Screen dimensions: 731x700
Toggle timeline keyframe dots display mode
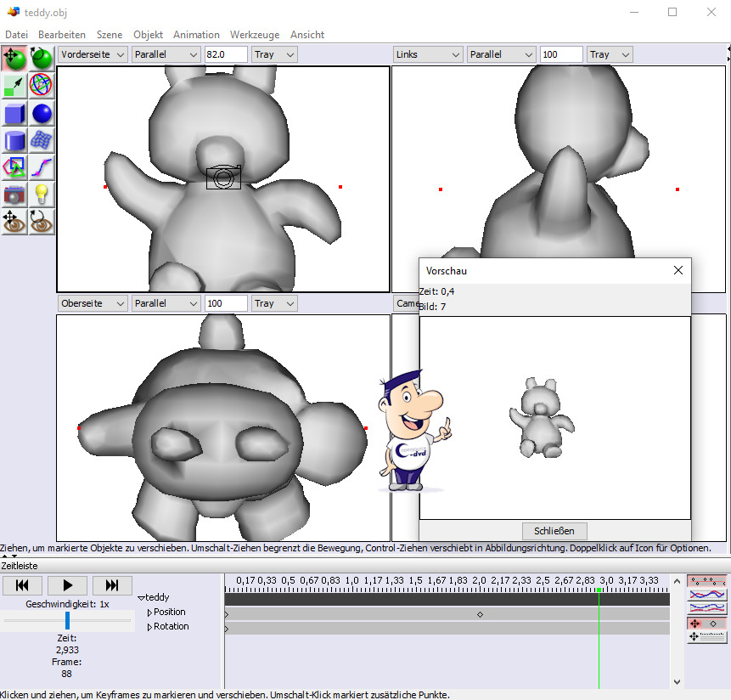pyautogui.click(x=706, y=581)
